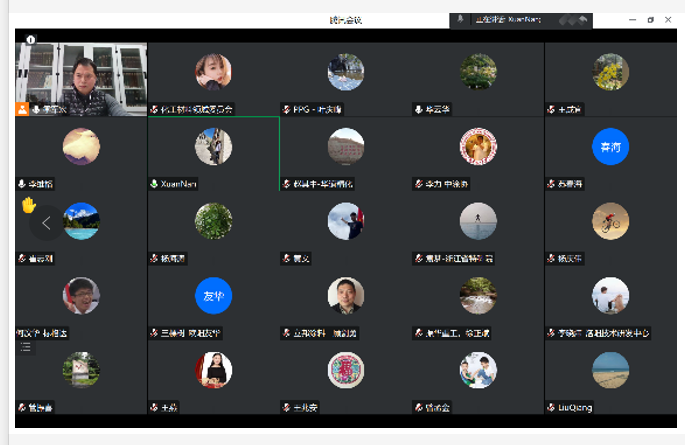Click muted microphone icon beside LiuQiang
This screenshot has height=445, width=685.
point(551,407)
